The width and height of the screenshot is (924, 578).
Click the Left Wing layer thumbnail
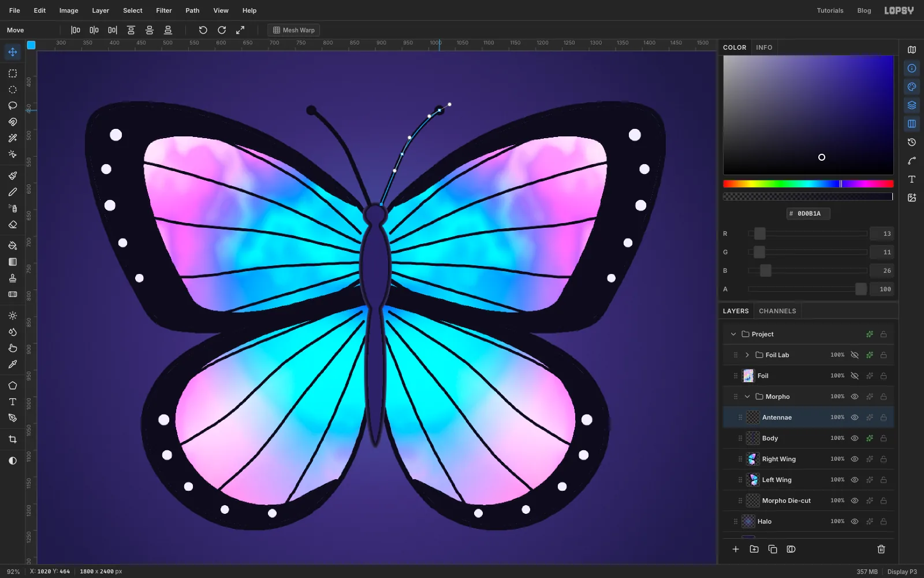pos(753,480)
